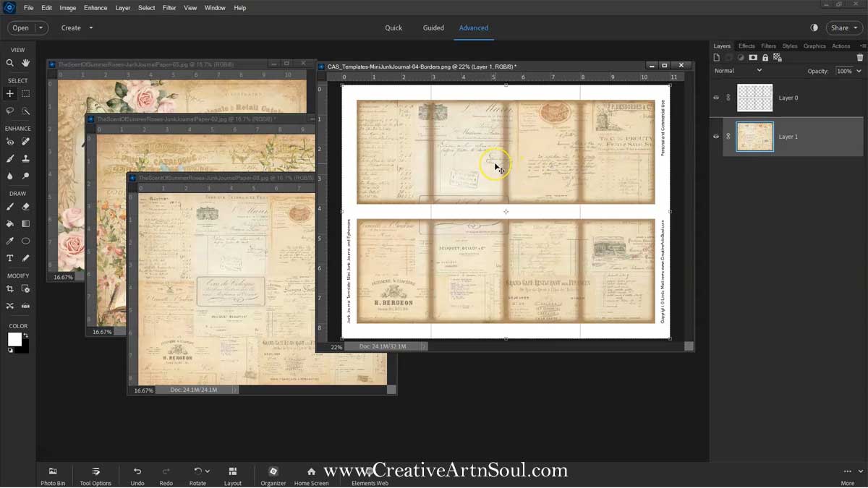Create a new layer in Layers panel
The height and width of the screenshot is (488, 868).
[x=717, y=57]
